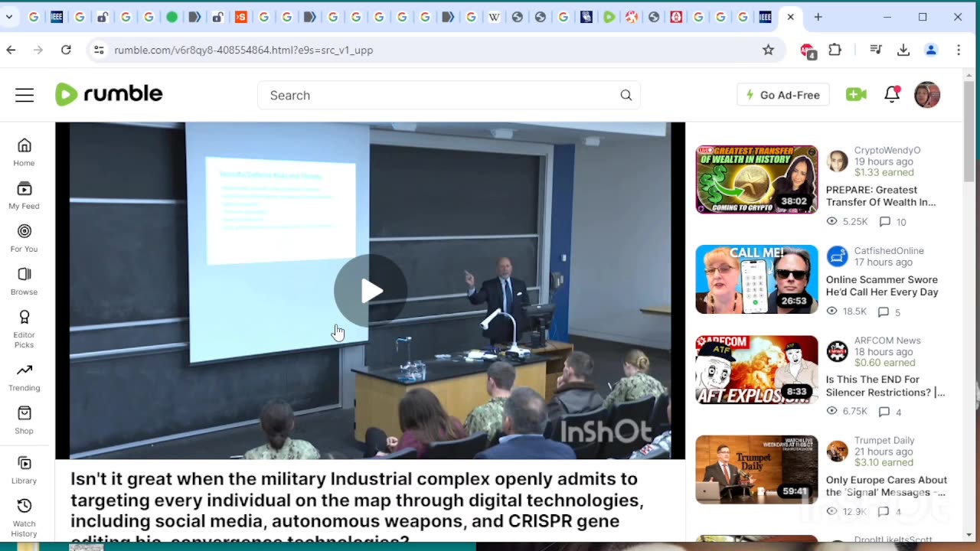The height and width of the screenshot is (551, 980).
Task: Open ARFCOM silencer video thumbnail
Action: pos(756,370)
